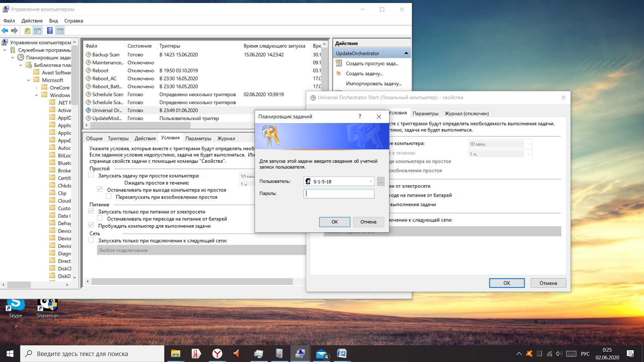Click the task list horizontal scrollbar
Image resolution: width=644 pixels, height=362 pixels.
coord(140,125)
